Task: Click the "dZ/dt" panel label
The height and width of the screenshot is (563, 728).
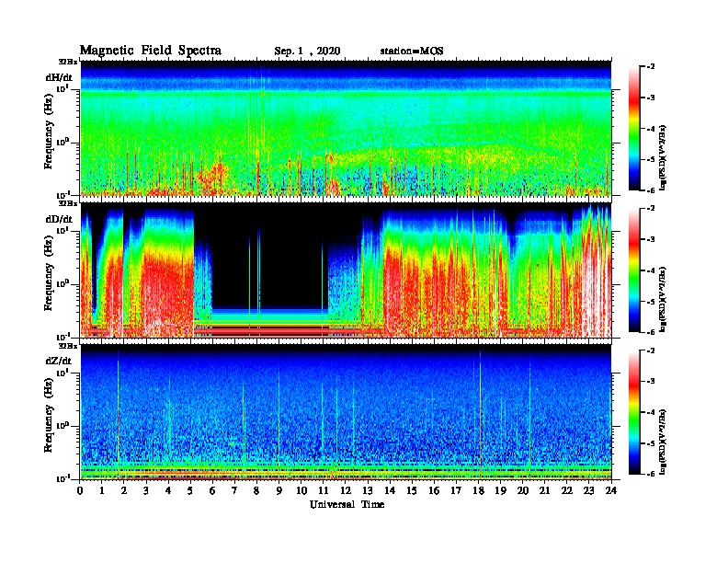Action: (59, 361)
